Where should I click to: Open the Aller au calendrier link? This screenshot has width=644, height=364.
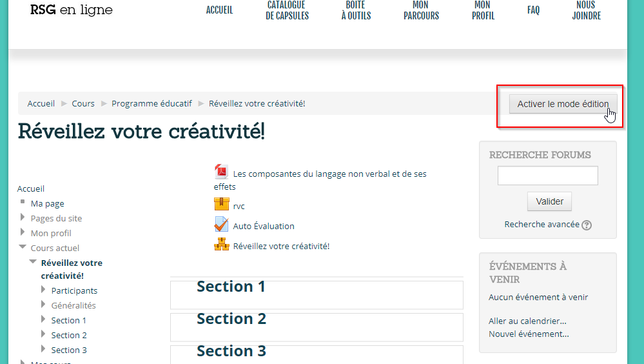(527, 321)
